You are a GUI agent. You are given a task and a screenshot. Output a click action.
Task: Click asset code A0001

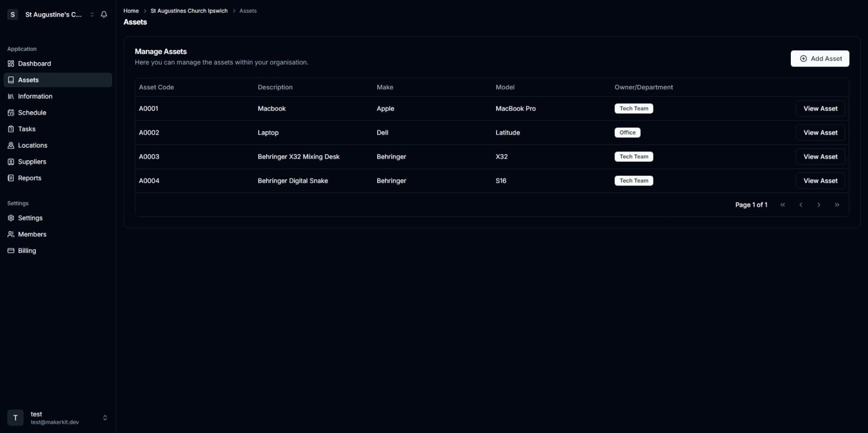[149, 109]
